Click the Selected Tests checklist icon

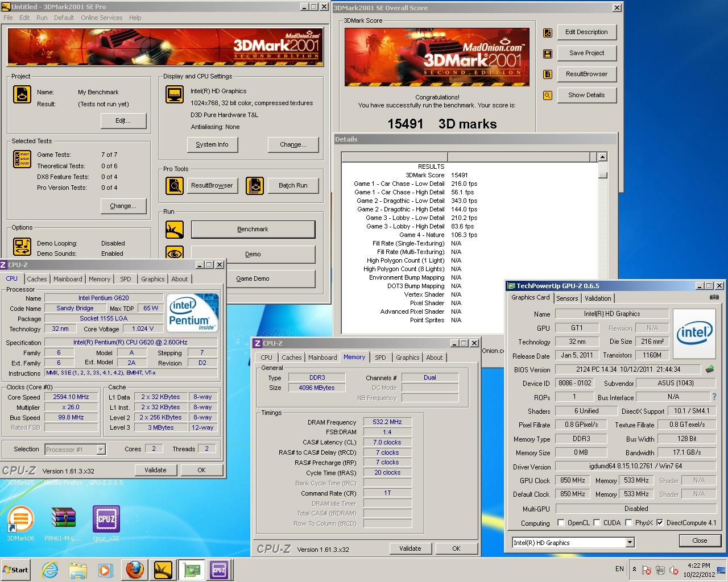tap(22, 159)
